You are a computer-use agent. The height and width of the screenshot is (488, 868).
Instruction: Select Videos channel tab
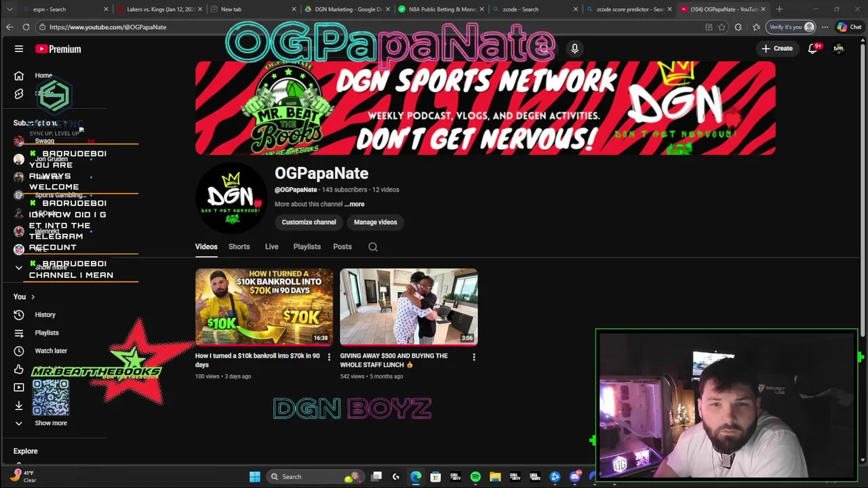click(206, 247)
